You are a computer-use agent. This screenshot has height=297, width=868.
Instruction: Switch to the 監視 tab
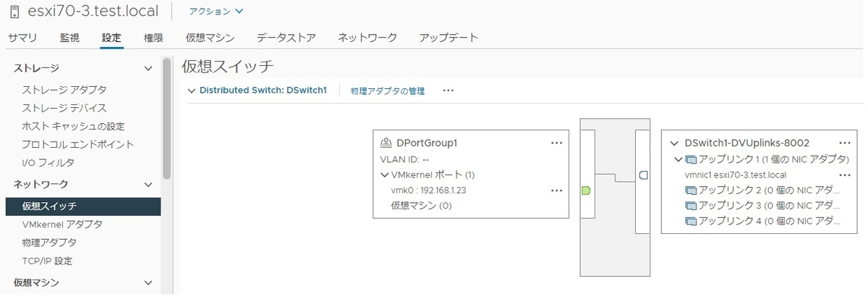(70, 38)
